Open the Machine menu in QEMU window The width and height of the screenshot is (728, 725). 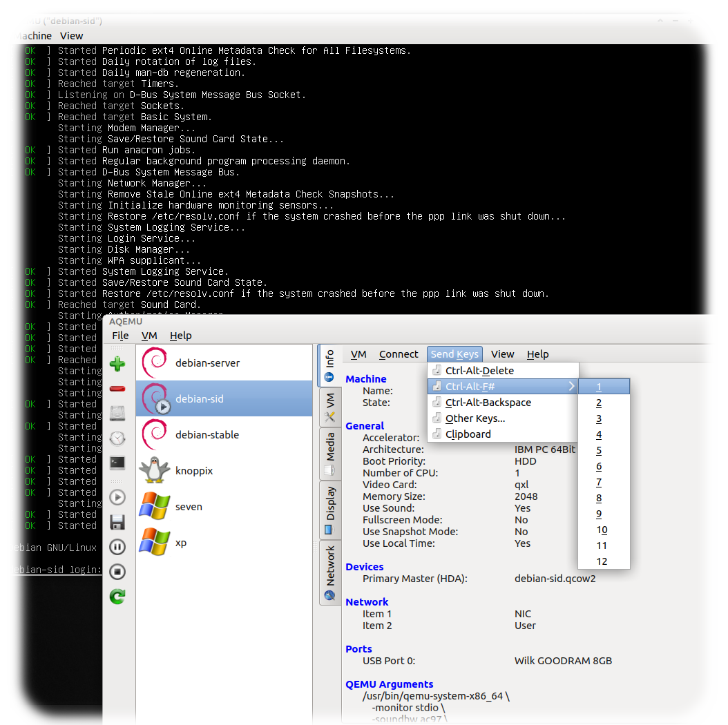pos(33,36)
